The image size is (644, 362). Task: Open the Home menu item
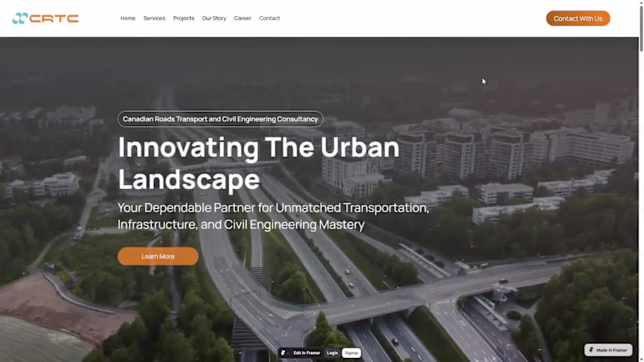[x=128, y=18]
